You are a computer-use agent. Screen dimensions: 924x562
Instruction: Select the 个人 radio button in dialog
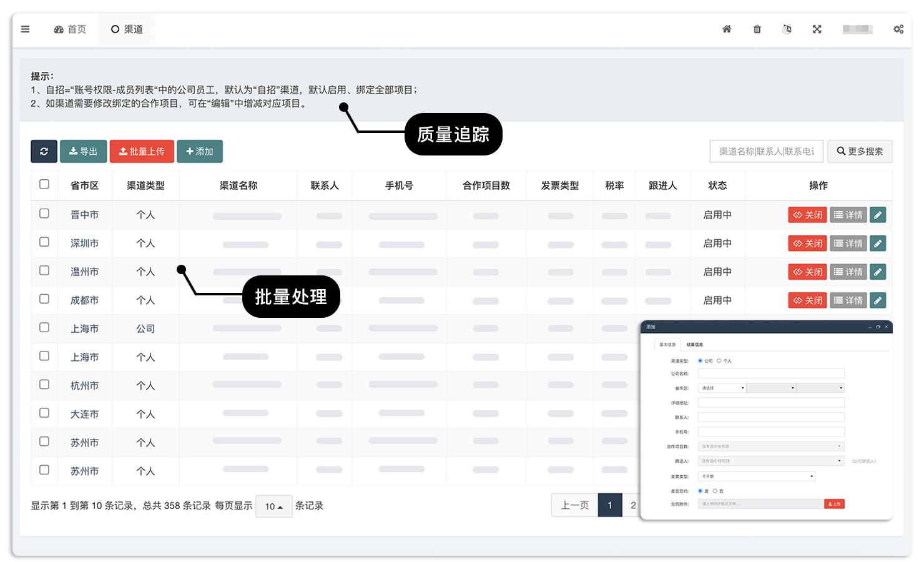tap(719, 361)
